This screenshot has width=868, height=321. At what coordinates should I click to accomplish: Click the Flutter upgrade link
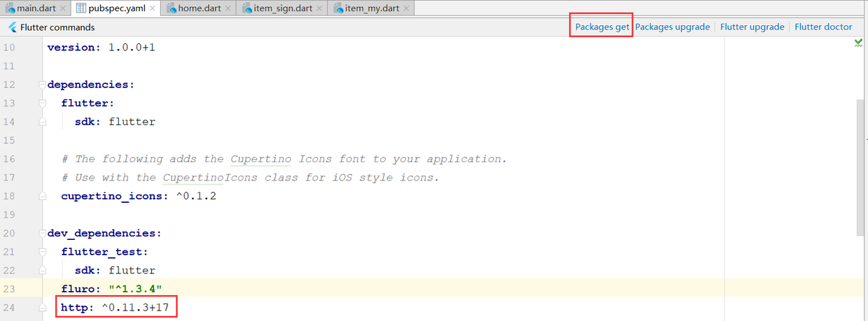pyautogui.click(x=752, y=27)
